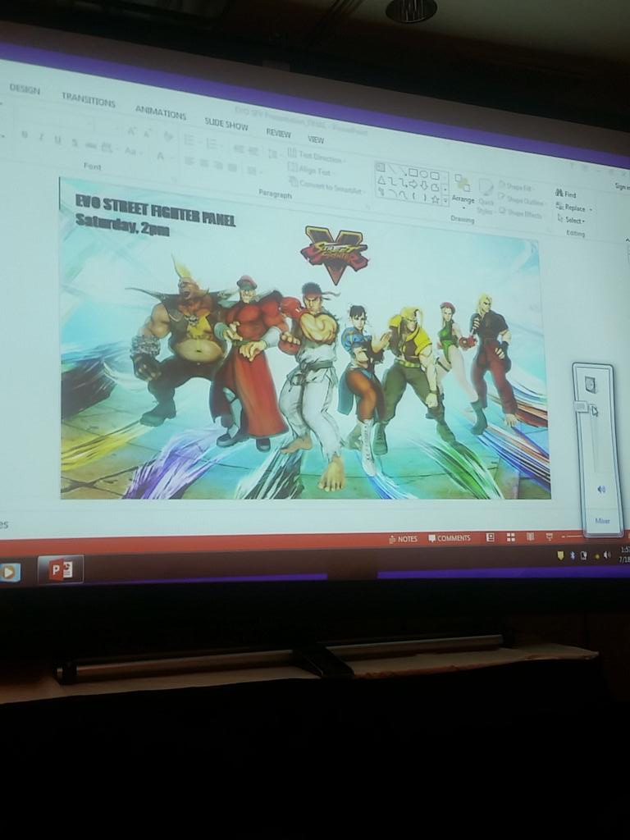Open Align Text dropdown
The height and width of the screenshot is (840, 630).
point(309,171)
